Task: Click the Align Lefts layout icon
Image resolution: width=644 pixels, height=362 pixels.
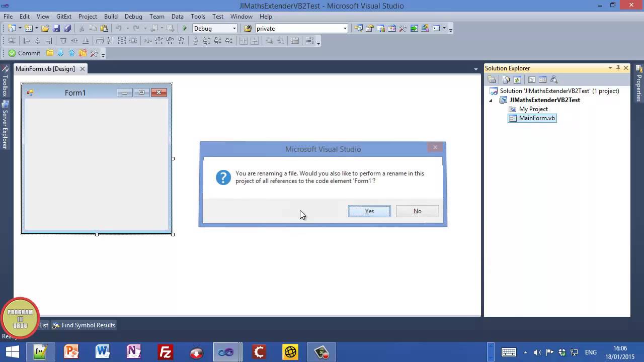Action: [27, 41]
